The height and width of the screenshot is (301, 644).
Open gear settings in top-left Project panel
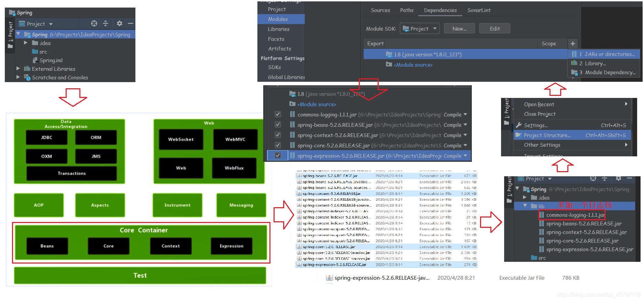[x=119, y=23]
